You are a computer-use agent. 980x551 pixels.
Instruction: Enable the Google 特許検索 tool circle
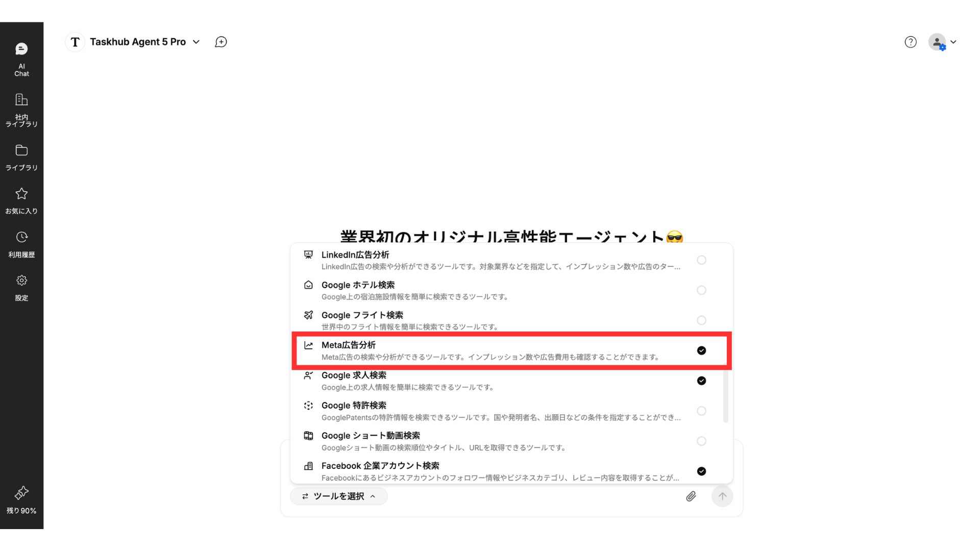[x=701, y=411]
